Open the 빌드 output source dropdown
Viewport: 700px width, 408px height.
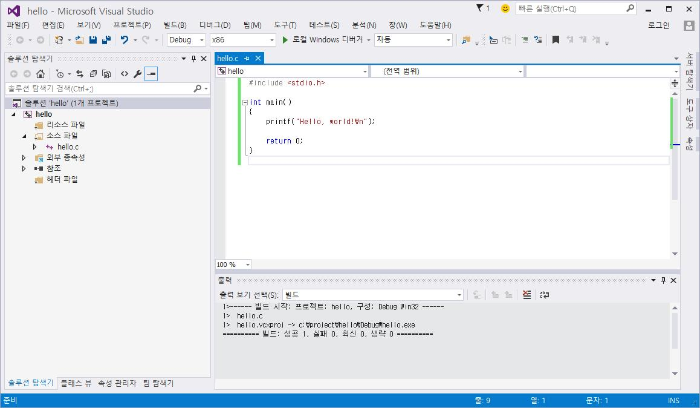(373, 295)
